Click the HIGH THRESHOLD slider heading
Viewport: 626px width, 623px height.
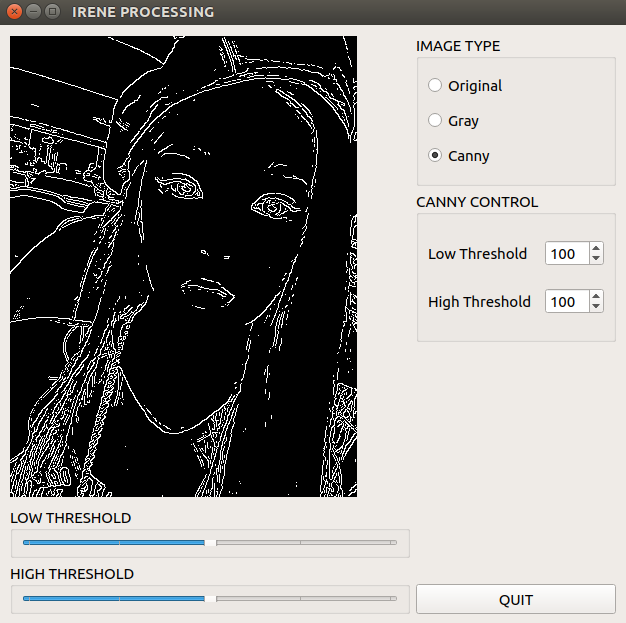[x=72, y=574]
